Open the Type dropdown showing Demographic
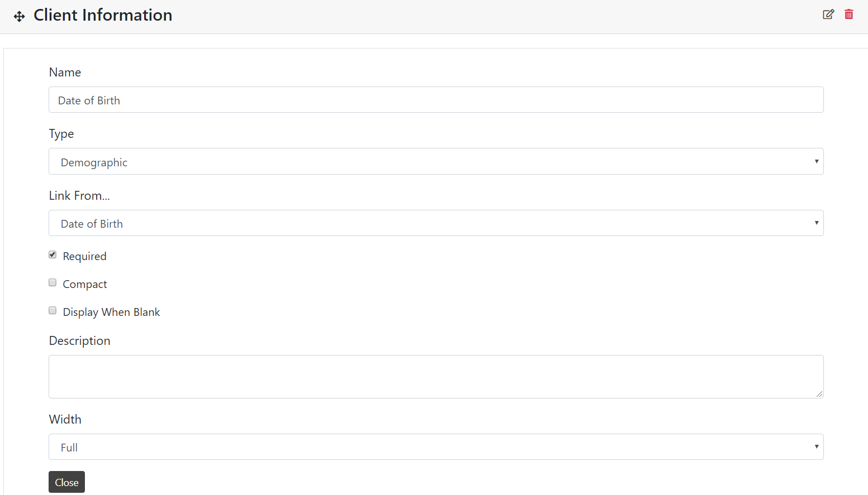 (x=436, y=162)
